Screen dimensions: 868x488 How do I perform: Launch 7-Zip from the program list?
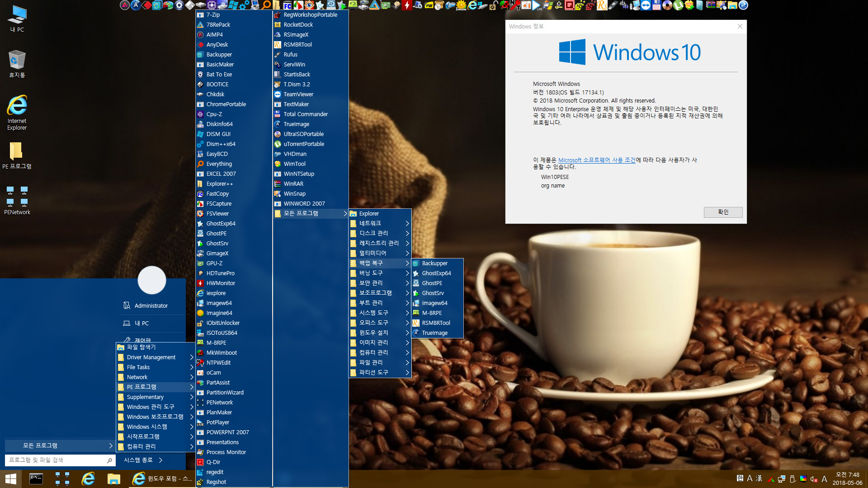(x=234, y=15)
